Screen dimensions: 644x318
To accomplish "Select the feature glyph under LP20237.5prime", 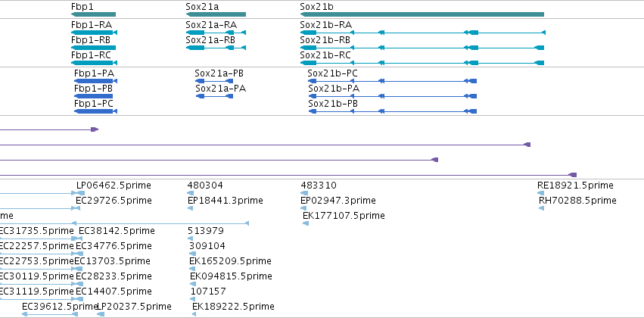I will (x=101, y=314).
